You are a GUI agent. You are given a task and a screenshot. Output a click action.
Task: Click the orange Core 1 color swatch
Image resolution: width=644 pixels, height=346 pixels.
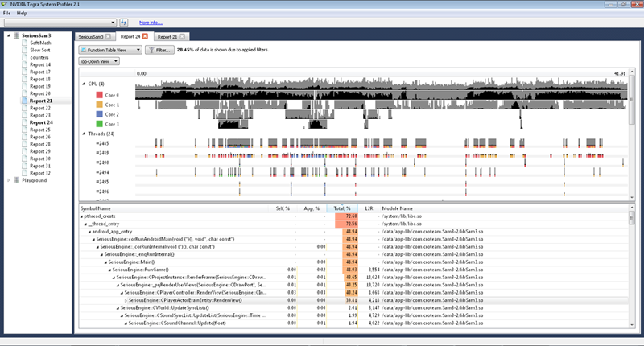99,105
